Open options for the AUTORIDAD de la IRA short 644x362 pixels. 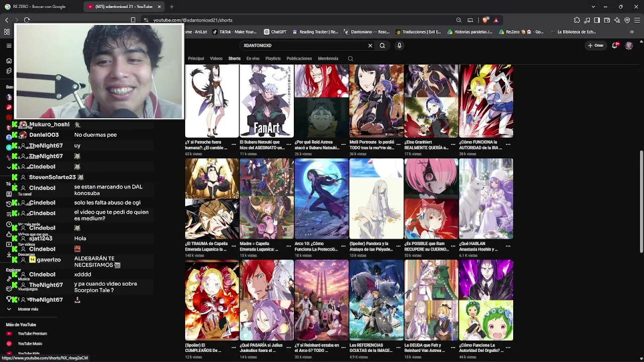pos(508,145)
